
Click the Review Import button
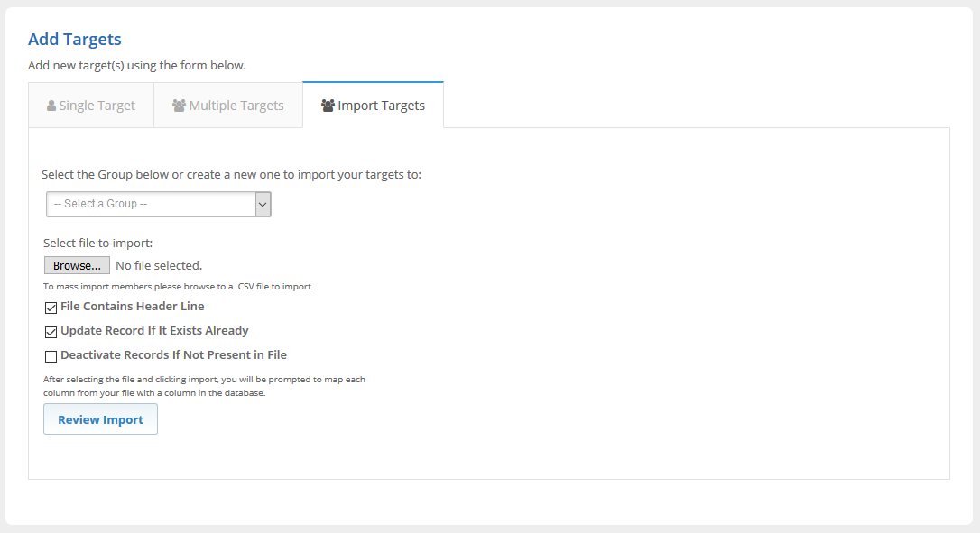tap(100, 419)
